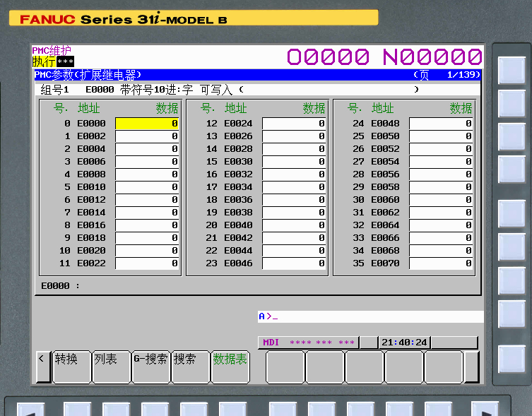Screen dimensions: 532x416
Task: Click the 带符号10进:字 format label
Action: 156,90
